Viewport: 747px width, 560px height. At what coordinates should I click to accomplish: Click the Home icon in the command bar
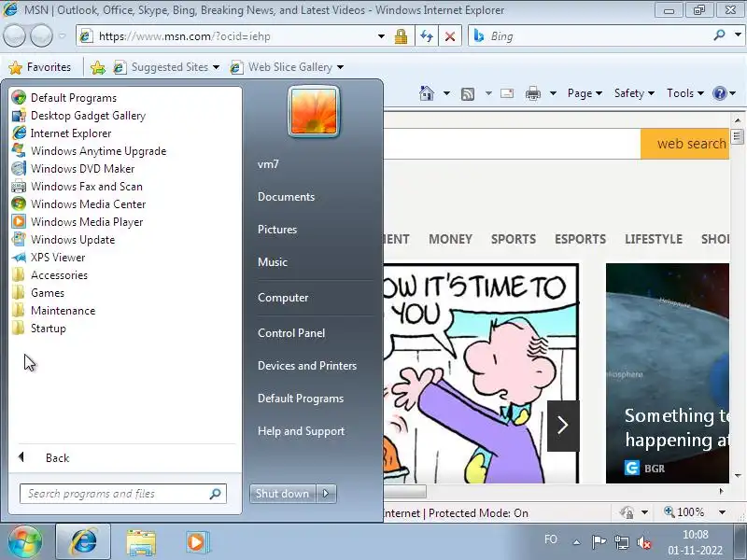427,92
